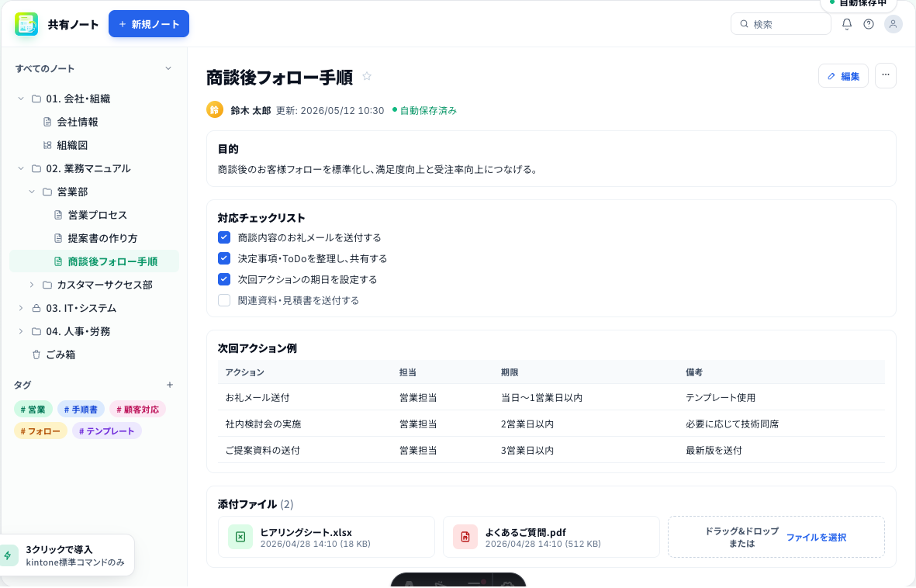This screenshot has height=588, width=916.
Task: Collapse the 01. 会社・組織 folder
Action: [21, 99]
